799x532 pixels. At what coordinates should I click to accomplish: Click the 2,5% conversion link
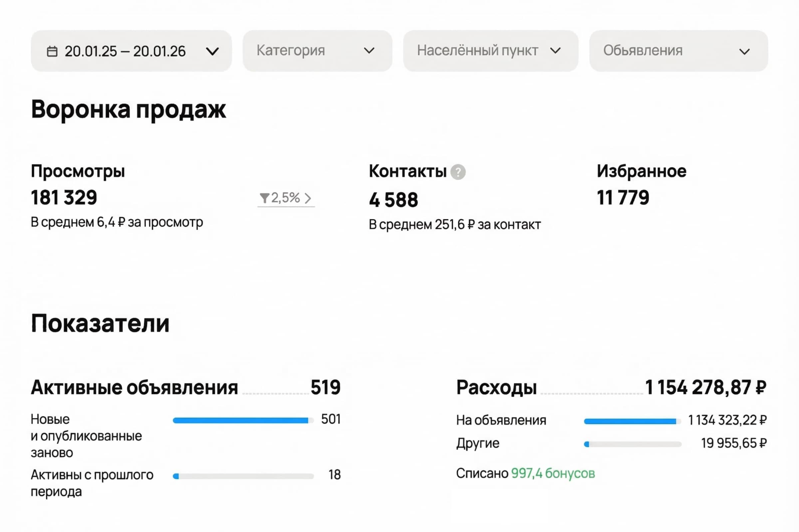point(285,198)
